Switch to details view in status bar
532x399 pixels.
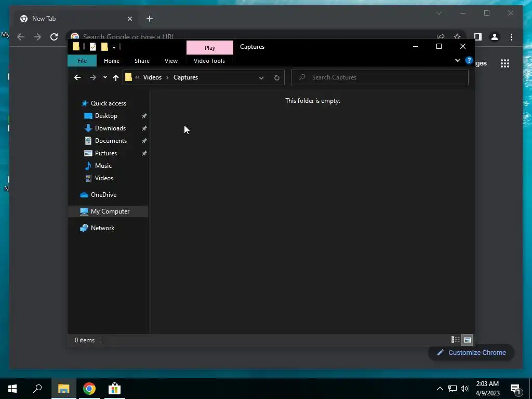pyautogui.click(x=455, y=340)
